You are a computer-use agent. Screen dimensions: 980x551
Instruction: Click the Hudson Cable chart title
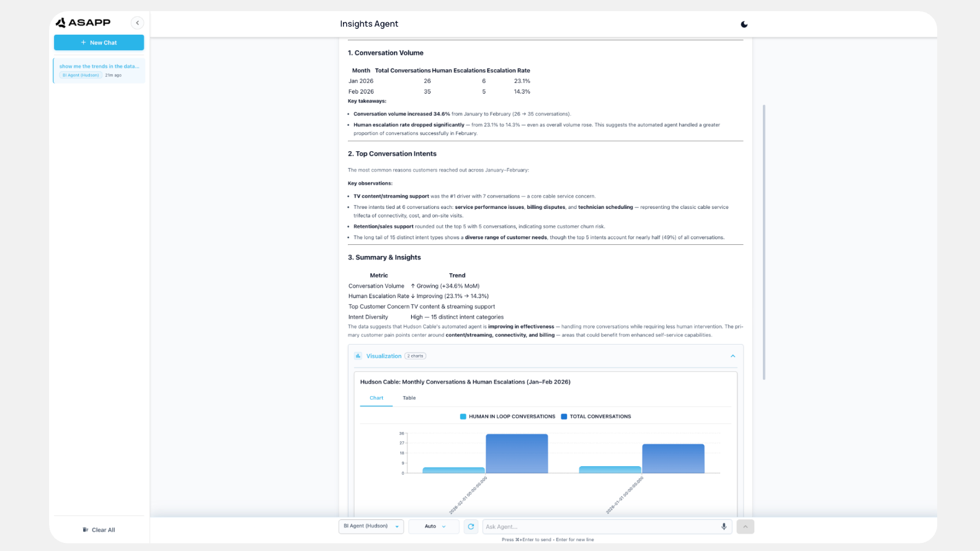(x=465, y=382)
